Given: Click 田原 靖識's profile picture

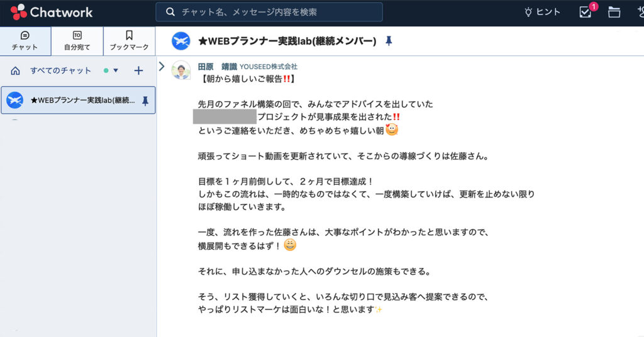Looking at the screenshot, I should pyautogui.click(x=181, y=70).
